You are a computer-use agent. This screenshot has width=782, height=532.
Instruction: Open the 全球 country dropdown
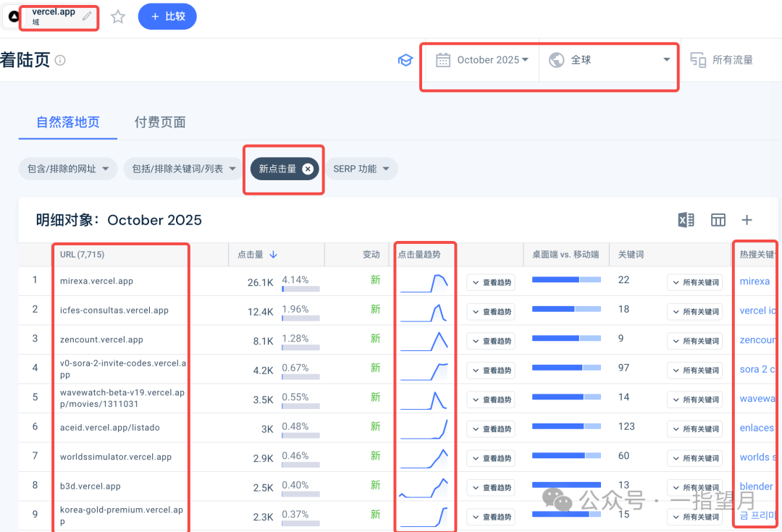click(x=609, y=60)
